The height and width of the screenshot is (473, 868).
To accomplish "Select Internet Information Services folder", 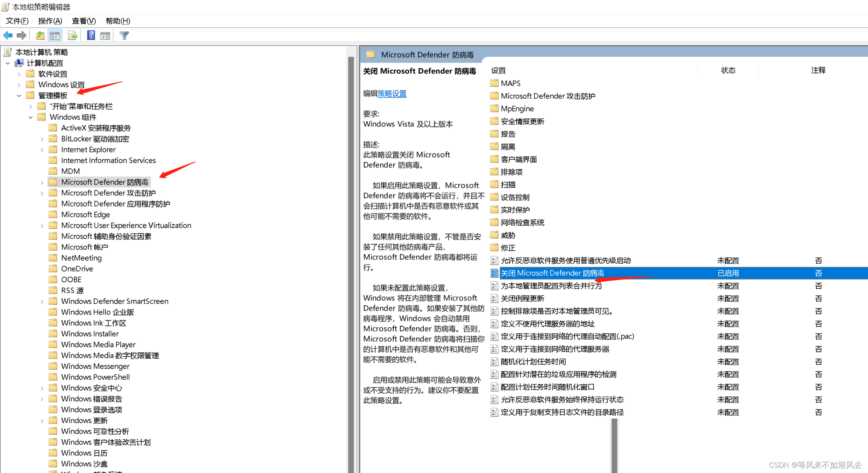I will click(x=108, y=160).
